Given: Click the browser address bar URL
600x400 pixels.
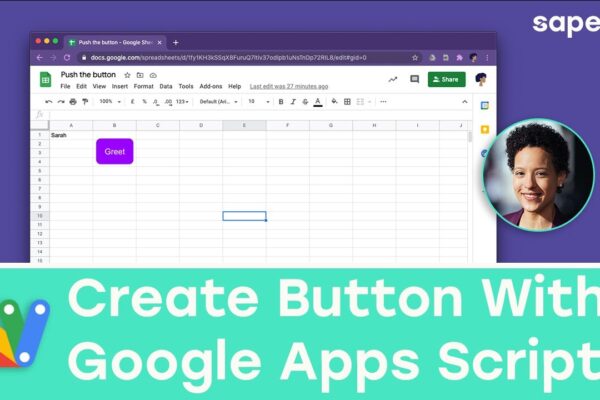Looking at the screenshot, I should click(x=228, y=58).
